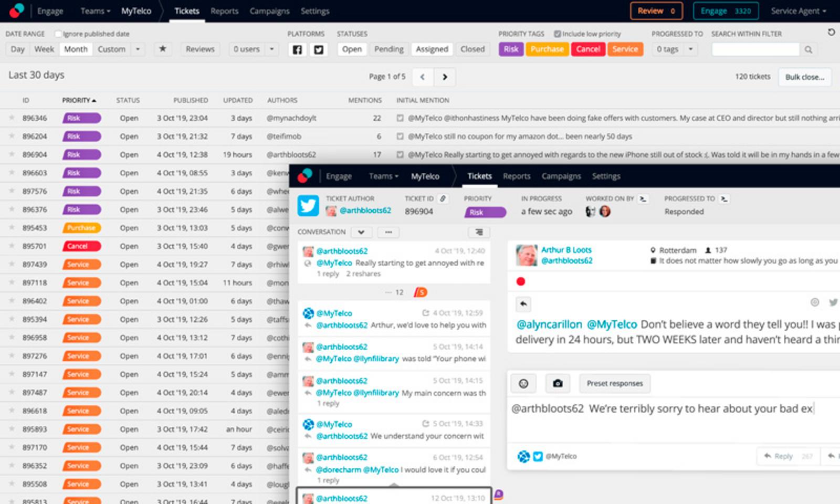This screenshot has height=504, width=840.
Task: Open the conversation more options button
Action: point(388,232)
